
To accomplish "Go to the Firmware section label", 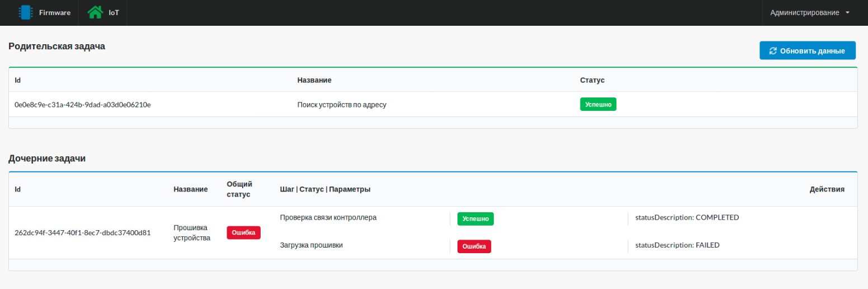I will coord(55,12).
